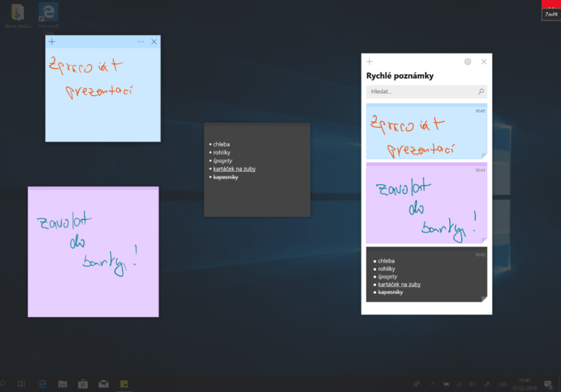
Task: Click the underlined 'kartáček na zuby' item in the dark desktop note
Action: tap(234, 169)
